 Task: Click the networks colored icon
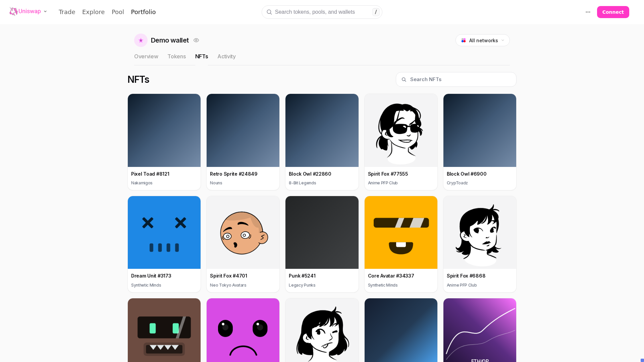(464, 40)
